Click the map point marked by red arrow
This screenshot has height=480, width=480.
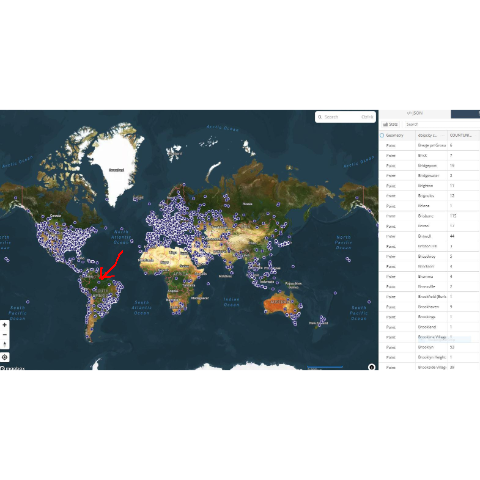[99, 282]
